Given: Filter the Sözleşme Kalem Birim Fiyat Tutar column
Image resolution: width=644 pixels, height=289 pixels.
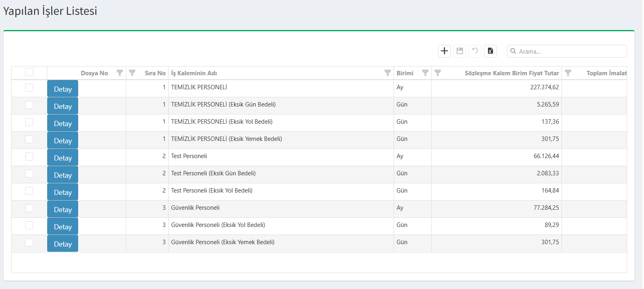Looking at the screenshot, I should pyautogui.click(x=438, y=73).
